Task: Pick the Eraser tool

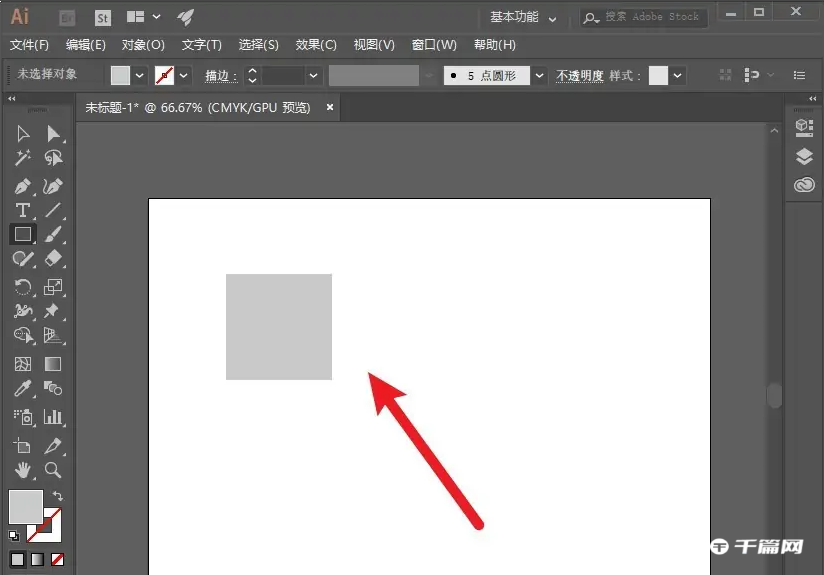Action: [x=53, y=259]
